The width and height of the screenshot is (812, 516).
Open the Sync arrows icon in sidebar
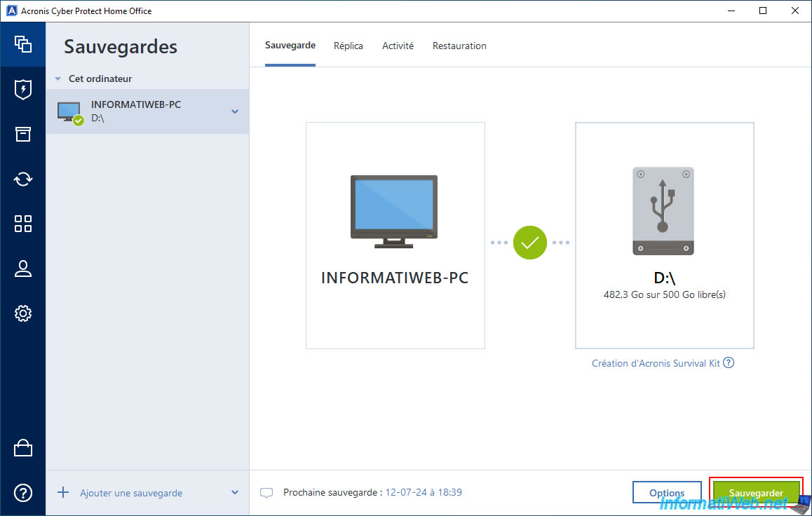click(x=22, y=179)
